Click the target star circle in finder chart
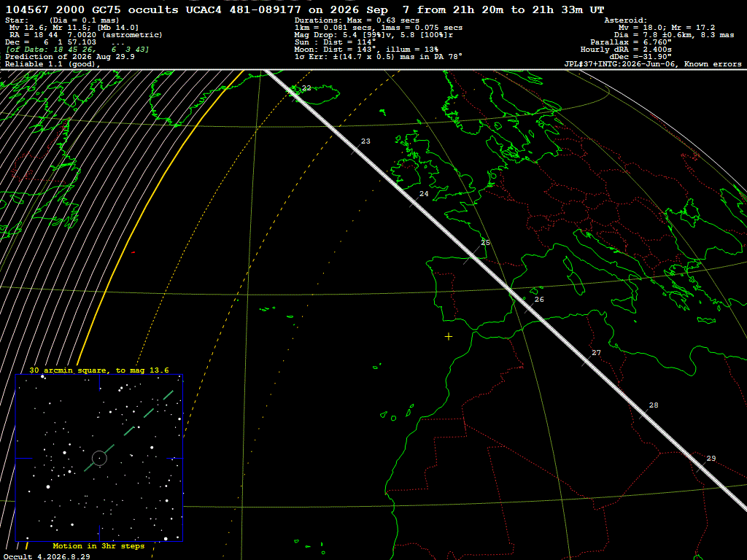 [99, 458]
